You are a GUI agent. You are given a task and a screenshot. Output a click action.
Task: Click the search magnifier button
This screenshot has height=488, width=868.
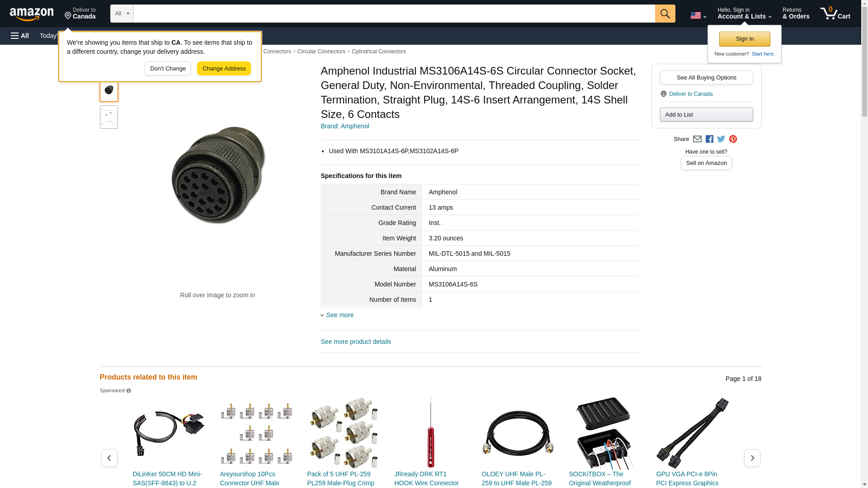coord(665,14)
